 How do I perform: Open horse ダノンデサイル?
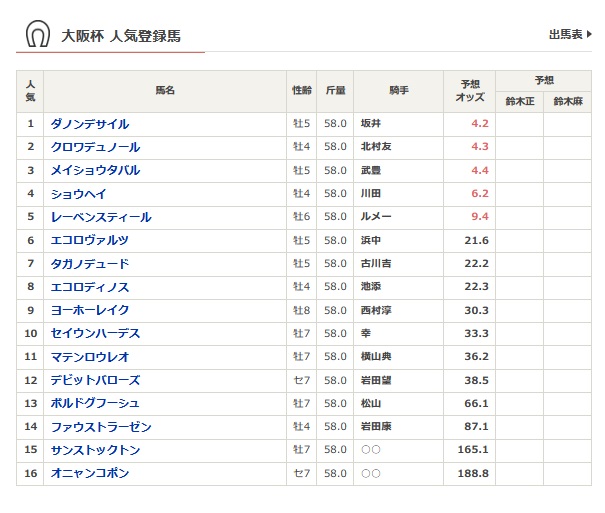[x=90, y=124]
